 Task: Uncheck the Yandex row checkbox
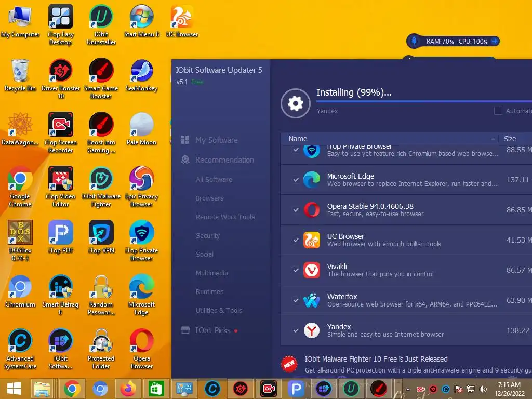[x=296, y=330]
